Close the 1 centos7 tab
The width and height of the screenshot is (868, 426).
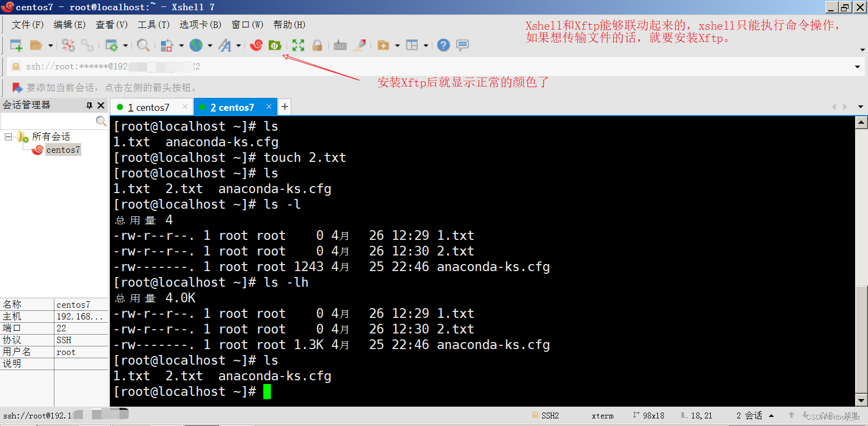coord(185,106)
